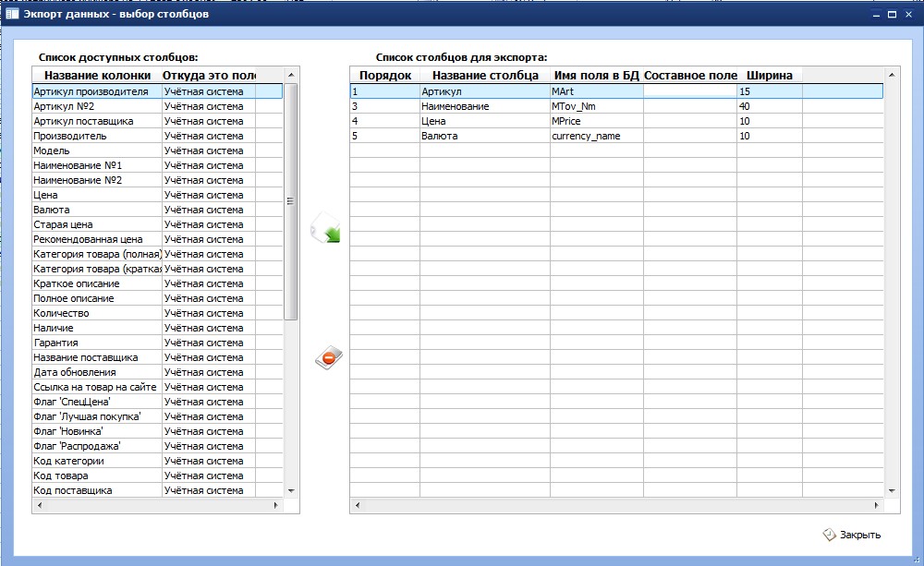
Task: Select row Наименование №2
Action: (x=157, y=180)
